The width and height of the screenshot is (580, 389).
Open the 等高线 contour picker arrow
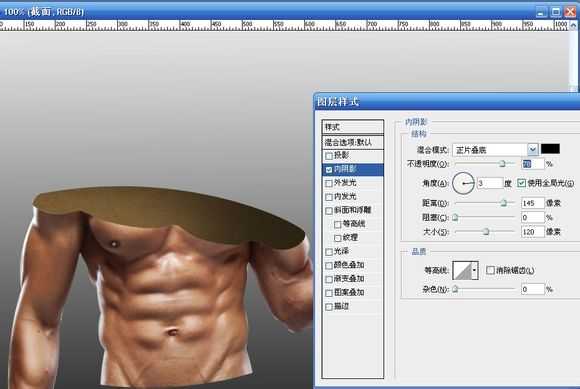474,270
